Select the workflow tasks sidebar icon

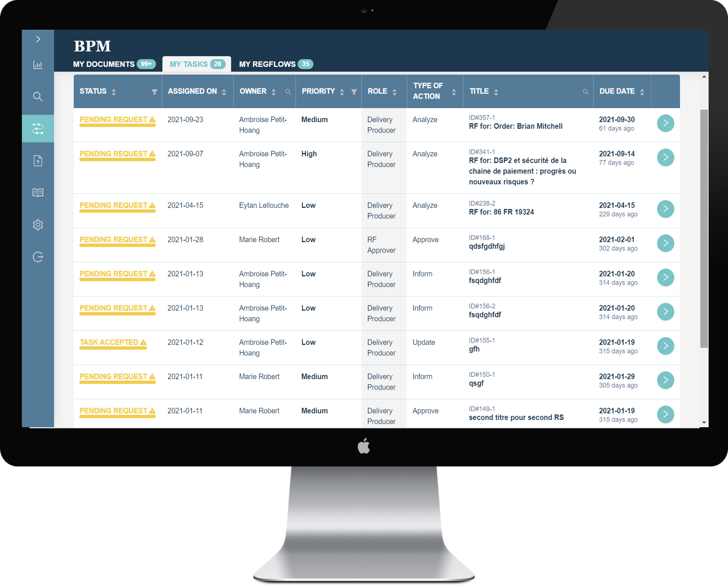pyautogui.click(x=38, y=129)
